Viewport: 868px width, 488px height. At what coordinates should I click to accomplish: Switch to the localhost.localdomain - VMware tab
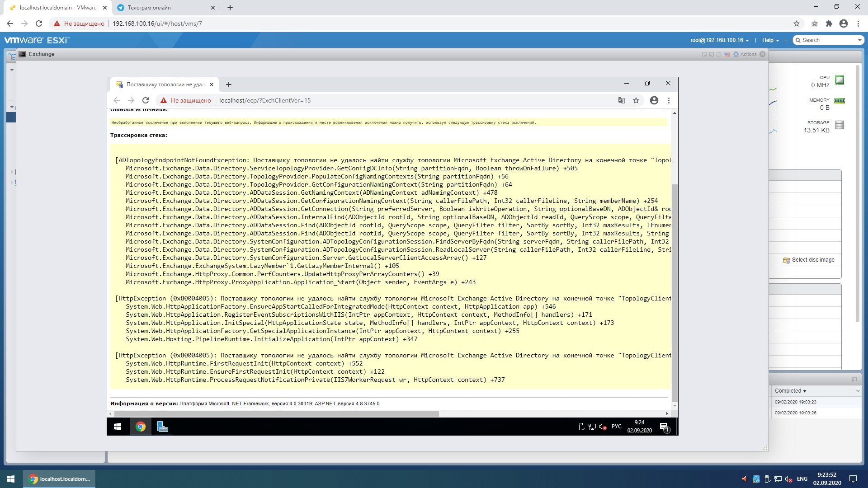coord(57,8)
